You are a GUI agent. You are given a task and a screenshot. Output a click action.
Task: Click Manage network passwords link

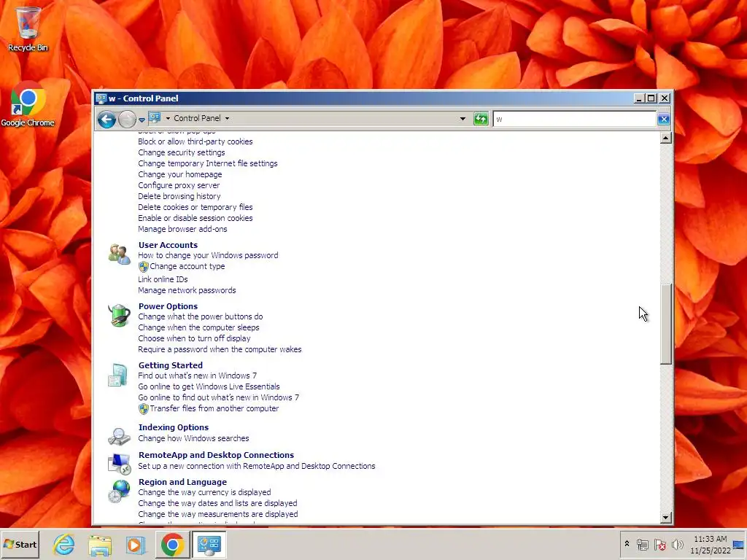pos(187,290)
